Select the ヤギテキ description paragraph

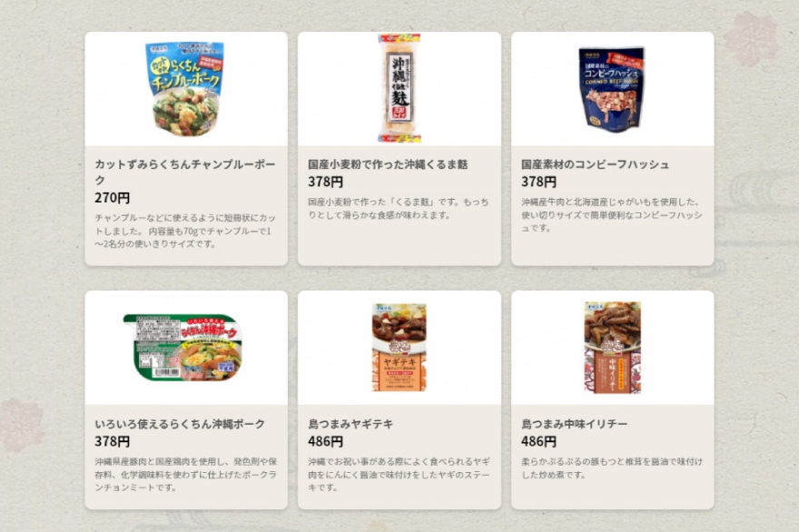click(x=399, y=475)
